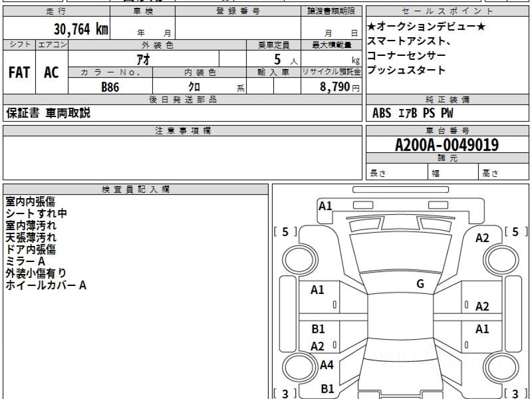Click the recycle deposit 8,790円
This screenshot has width=532, height=399.
[340, 87]
